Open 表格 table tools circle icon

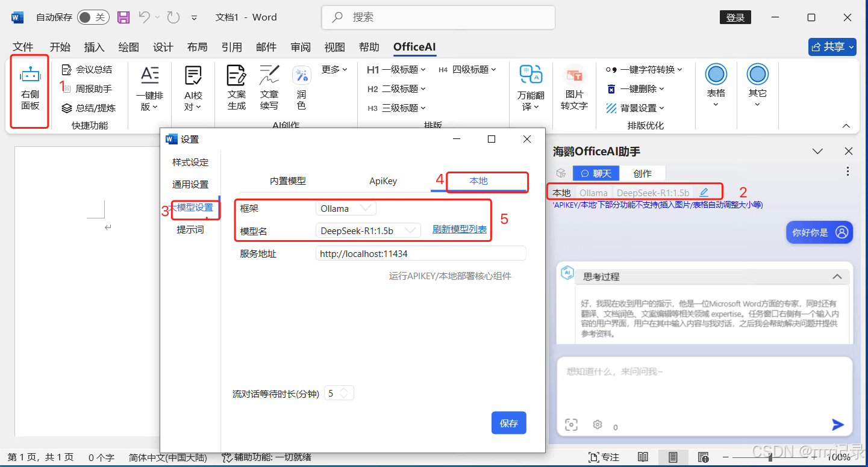click(x=716, y=75)
